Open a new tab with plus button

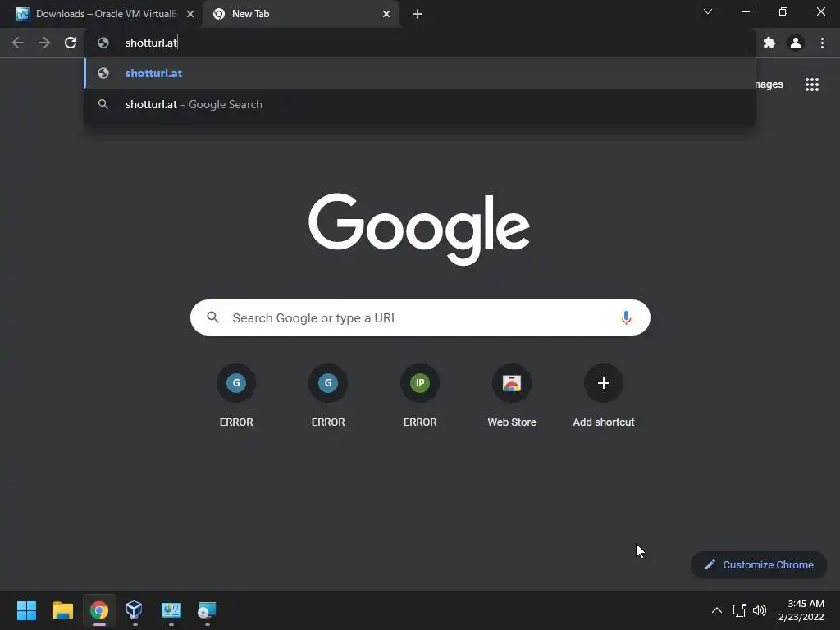[418, 14]
